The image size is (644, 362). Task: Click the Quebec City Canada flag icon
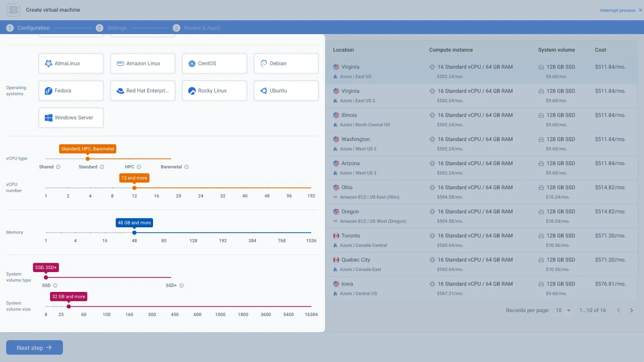click(336, 260)
